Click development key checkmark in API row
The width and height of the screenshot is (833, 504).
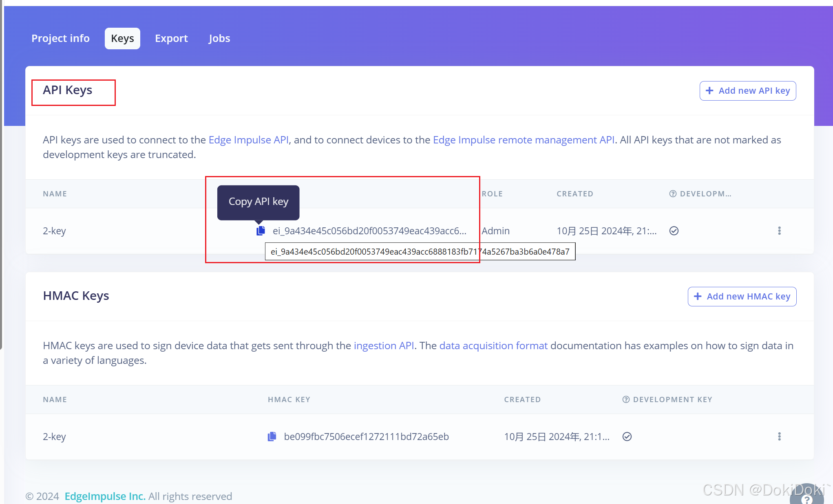(x=674, y=231)
